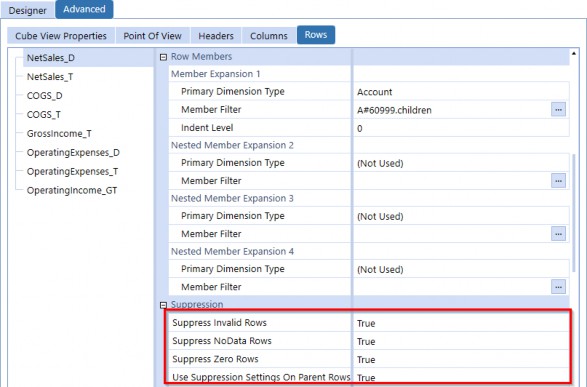The width and height of the screenshot is (587, 387).
Task: Open Primary Dimension Type under Nested Member Expansion 3
Action: coord(461,216)
